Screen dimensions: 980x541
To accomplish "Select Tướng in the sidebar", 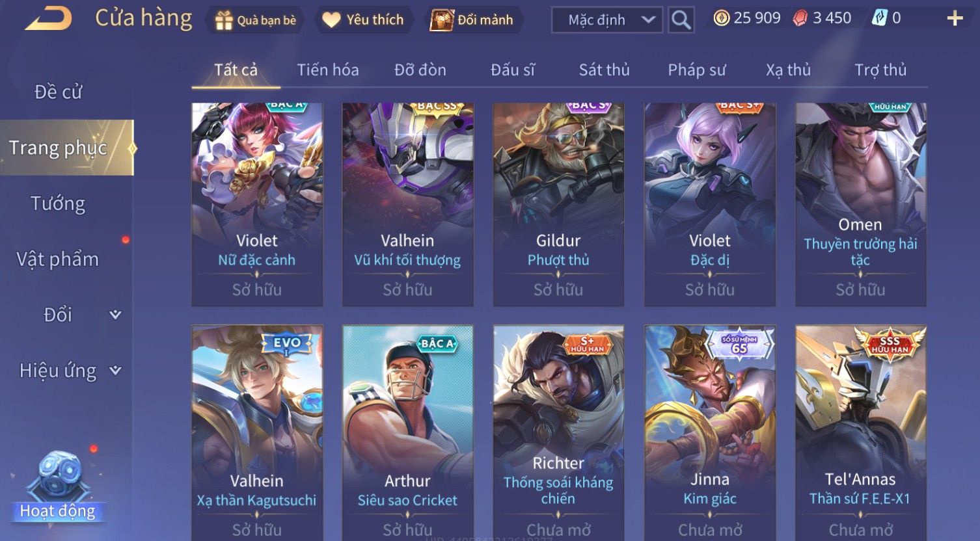I will pos(58,204).
